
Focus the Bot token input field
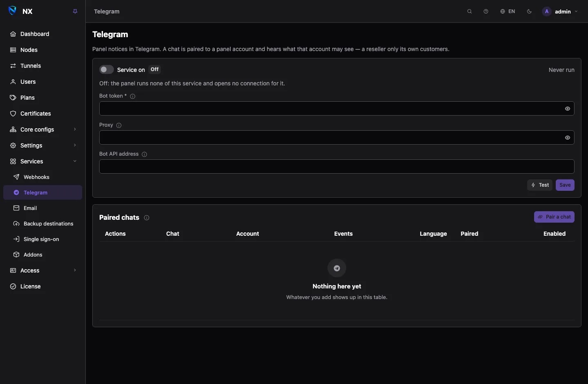(x=337, y=109)
